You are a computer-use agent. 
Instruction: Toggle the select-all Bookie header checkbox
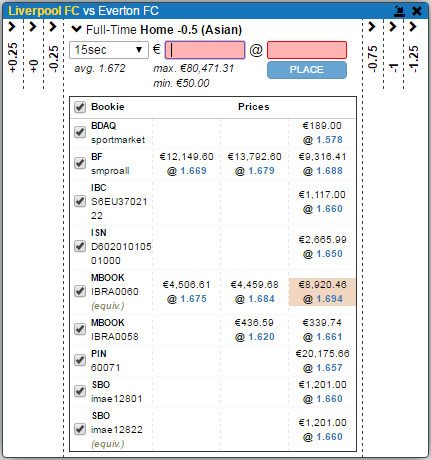[80, 107]
